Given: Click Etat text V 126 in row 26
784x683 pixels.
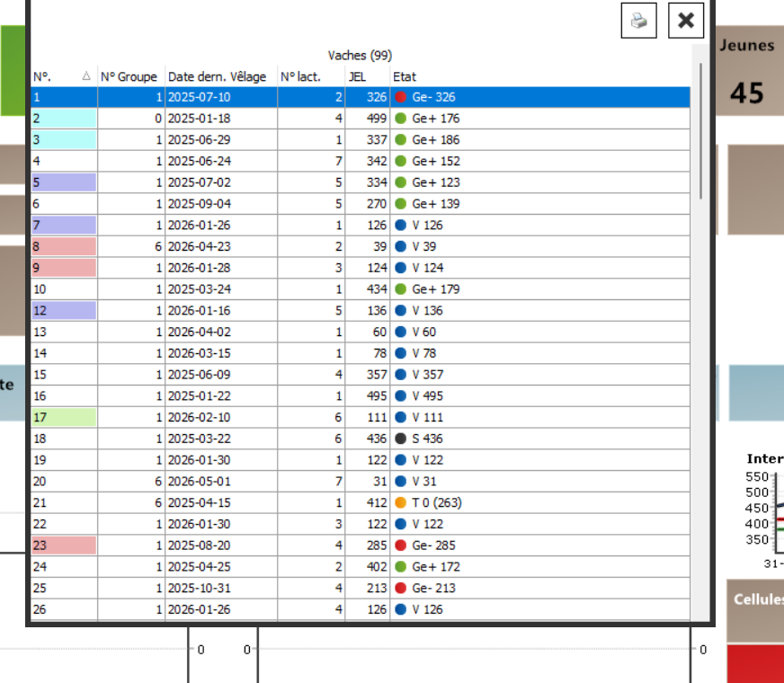Looking at the screenshot, I should coord(427,609).
